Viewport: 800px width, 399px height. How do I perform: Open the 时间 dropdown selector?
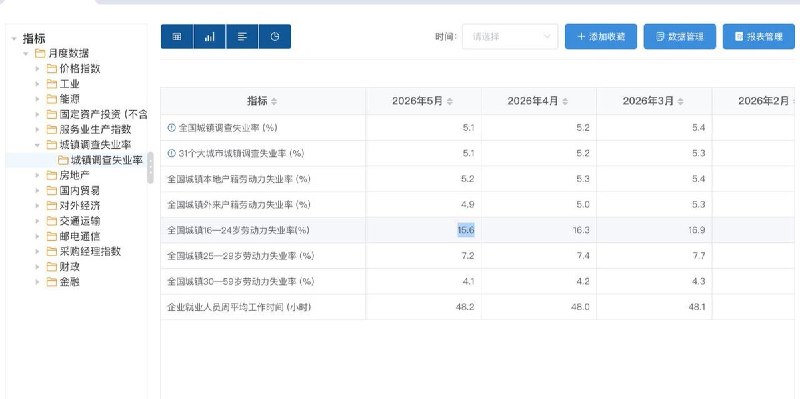(510, 37)
